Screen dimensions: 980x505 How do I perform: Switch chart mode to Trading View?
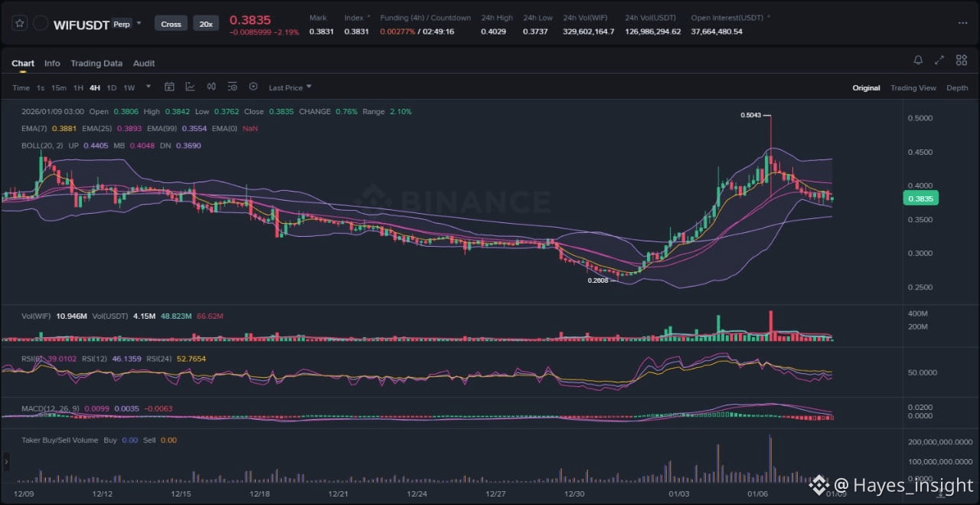coord(913,88)
